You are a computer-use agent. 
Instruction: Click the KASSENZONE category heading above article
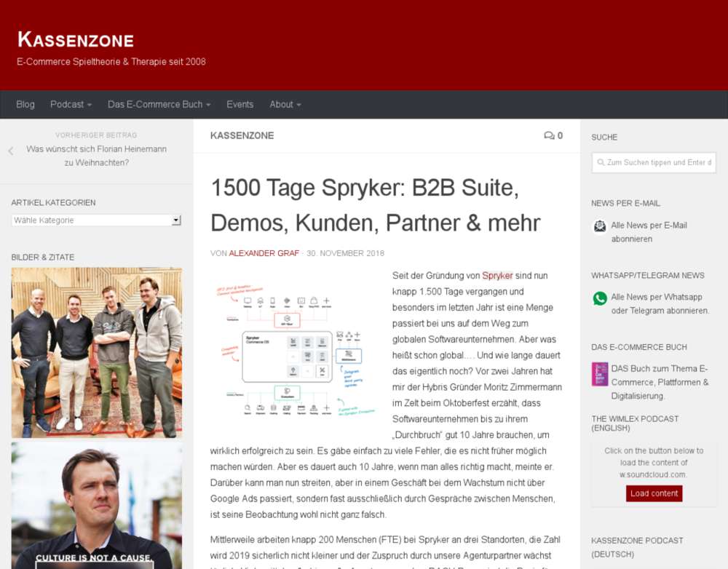(242, 135)
